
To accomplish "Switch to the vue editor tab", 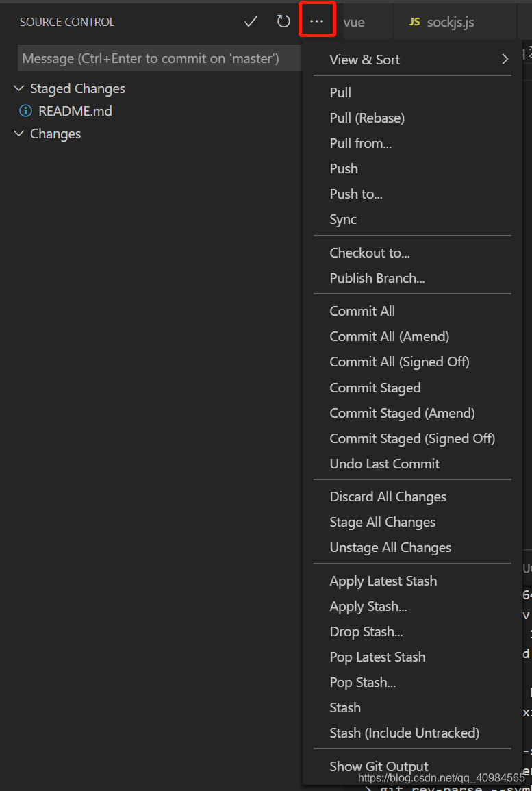I will 353,21.
